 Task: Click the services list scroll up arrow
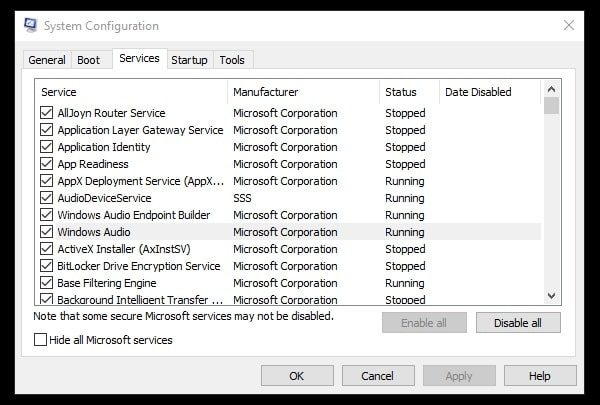(x=551, y=89)
